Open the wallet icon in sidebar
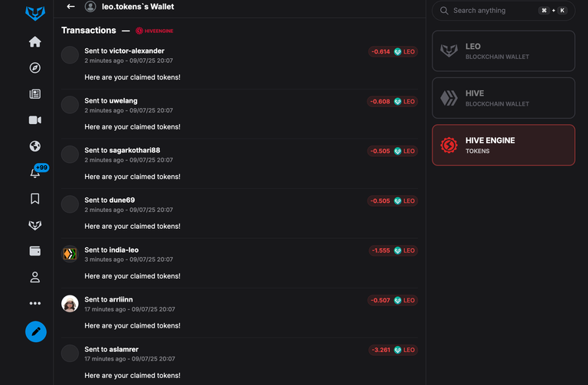This screenshot has width=588, height=385. pos(35,251)
